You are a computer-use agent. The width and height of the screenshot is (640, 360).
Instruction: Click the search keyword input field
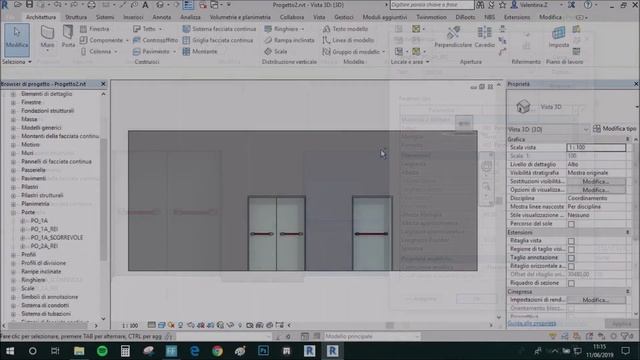pos(432,5)
